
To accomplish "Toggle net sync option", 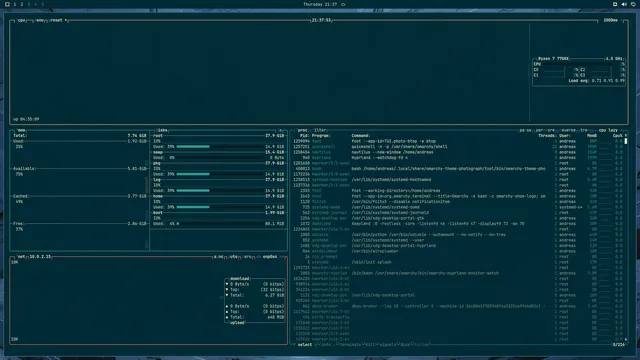I will (x=219, y=257).
